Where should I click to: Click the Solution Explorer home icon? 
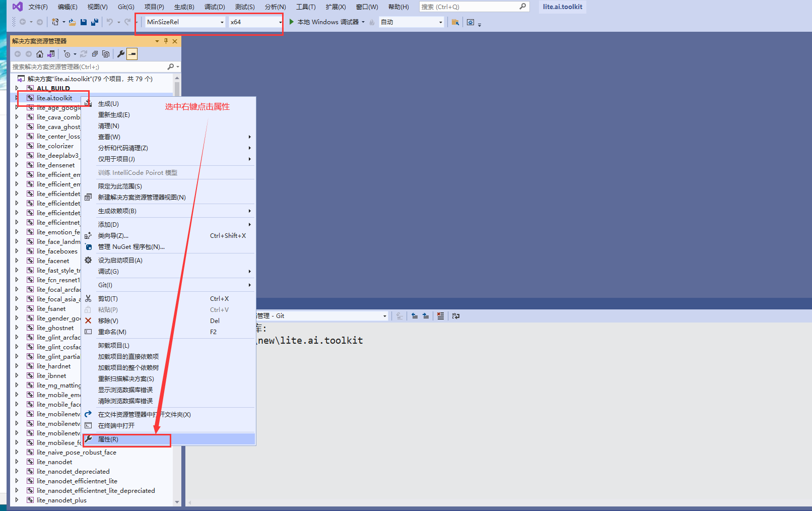click(x=40, y=54)
